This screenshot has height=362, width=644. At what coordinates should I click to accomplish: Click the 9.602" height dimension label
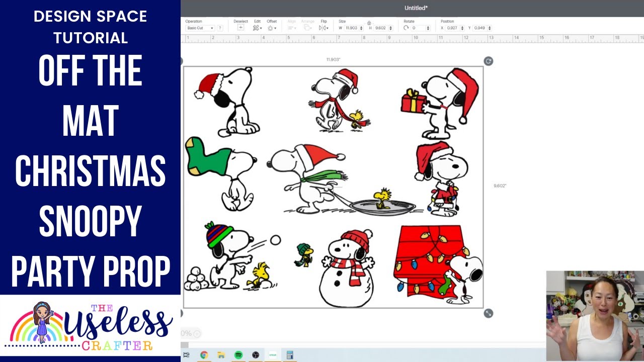500,186
